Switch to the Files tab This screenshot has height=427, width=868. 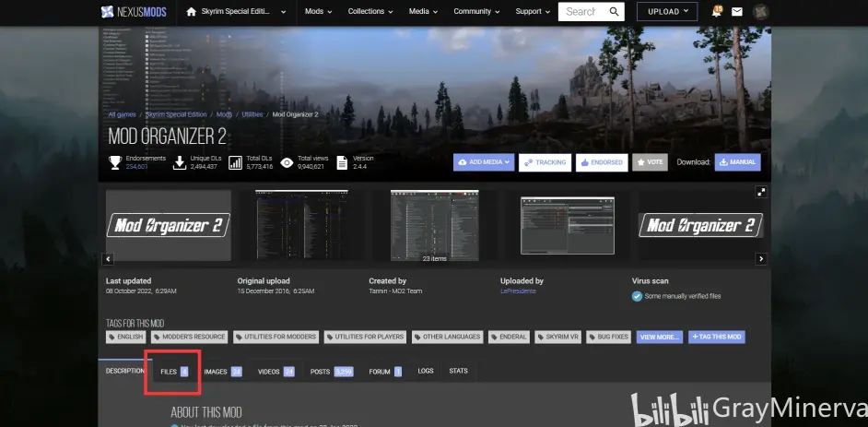pyautogui.click(x=173, y=372)
